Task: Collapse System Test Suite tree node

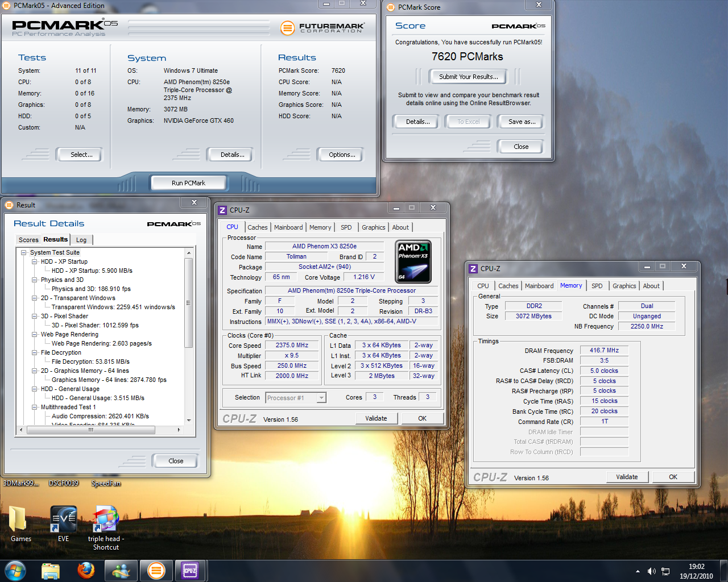Action: (x=24, y=253)
